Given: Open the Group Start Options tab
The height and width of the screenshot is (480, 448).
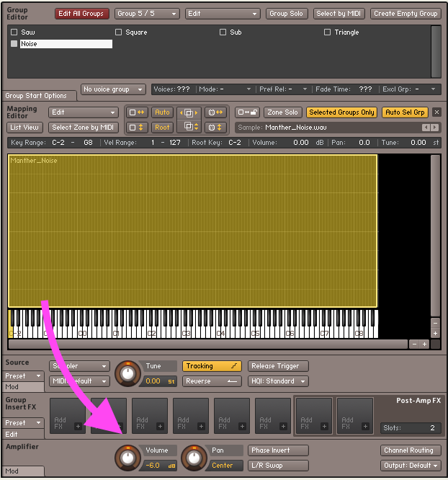Looking at the screenshot, I should pyautogui.click(x=36, y=96).
